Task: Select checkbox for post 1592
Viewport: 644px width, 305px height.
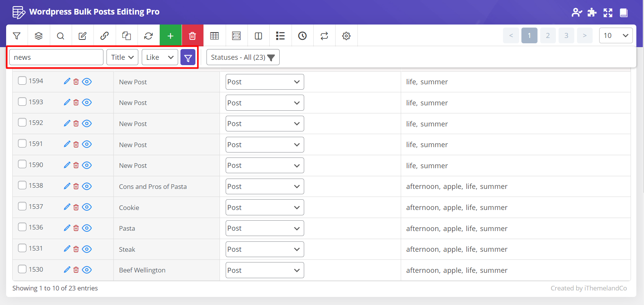Action: click(x=22, y=122)
